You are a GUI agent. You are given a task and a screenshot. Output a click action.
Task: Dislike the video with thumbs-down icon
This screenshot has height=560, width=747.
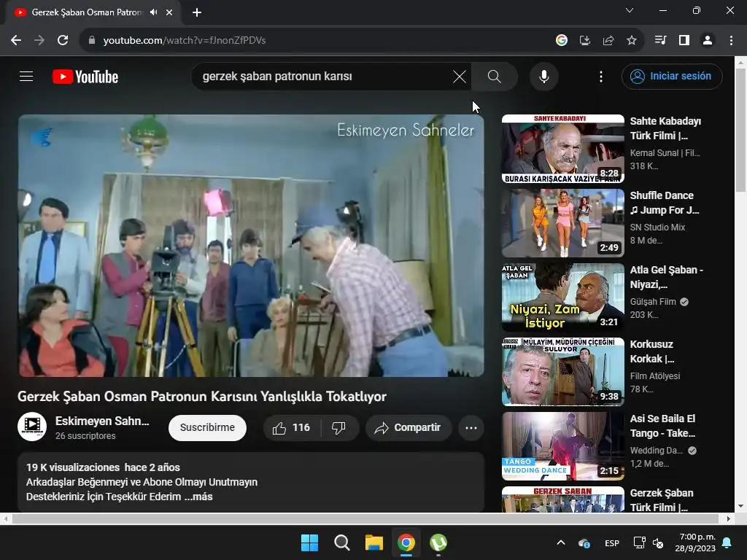[338, 427]
